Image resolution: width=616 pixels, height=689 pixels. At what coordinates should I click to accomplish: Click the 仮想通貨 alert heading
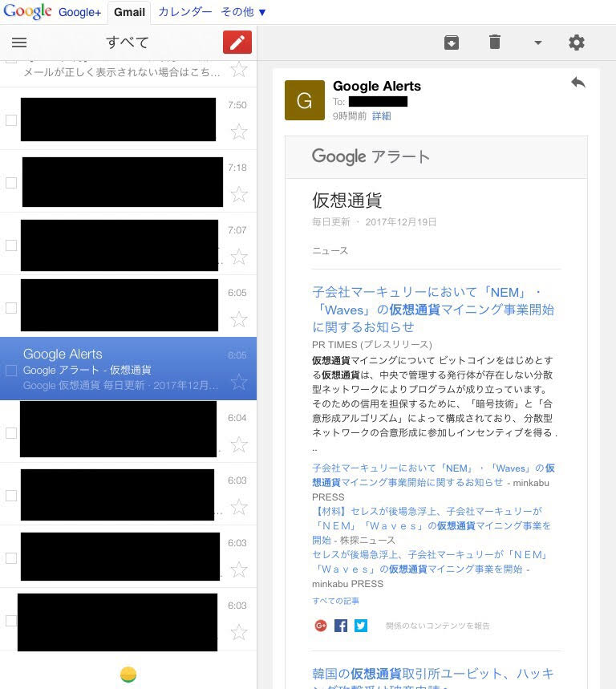pos(347,201)
